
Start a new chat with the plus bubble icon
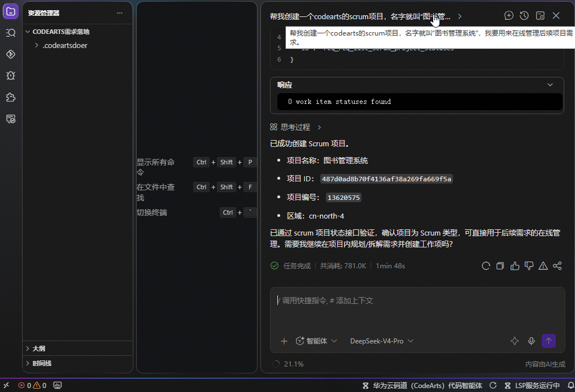pyautogui.click(x=508, y=15)
